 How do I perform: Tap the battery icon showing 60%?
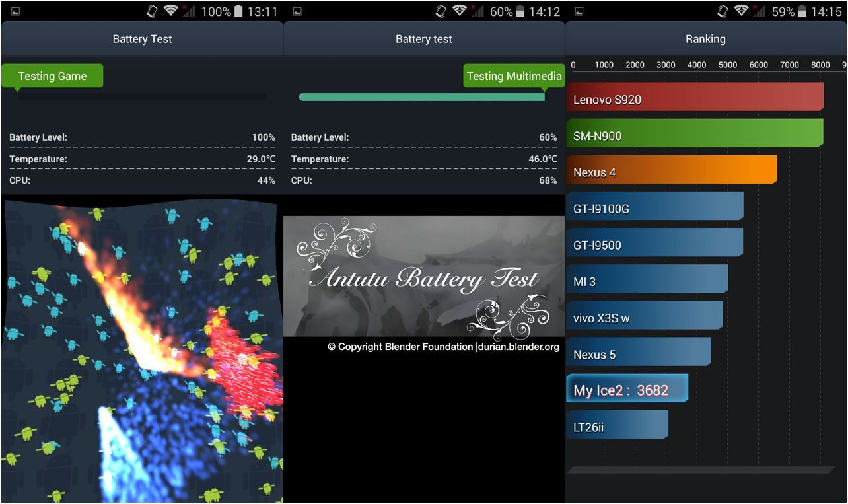pyautogui.click(x=521, y=11)
